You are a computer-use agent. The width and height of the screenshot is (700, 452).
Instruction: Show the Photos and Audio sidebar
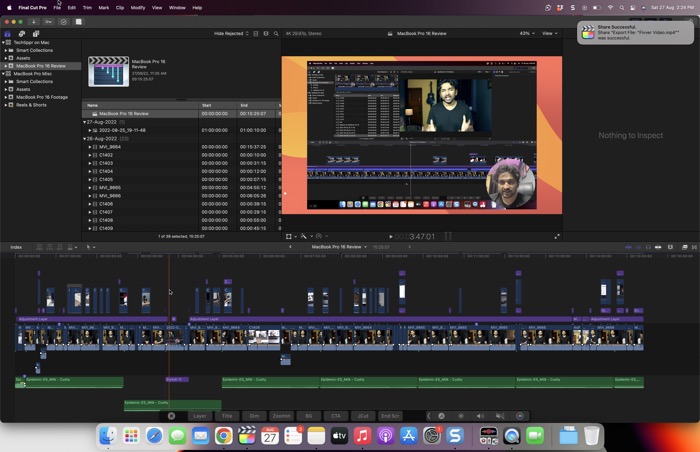[21, 33]
